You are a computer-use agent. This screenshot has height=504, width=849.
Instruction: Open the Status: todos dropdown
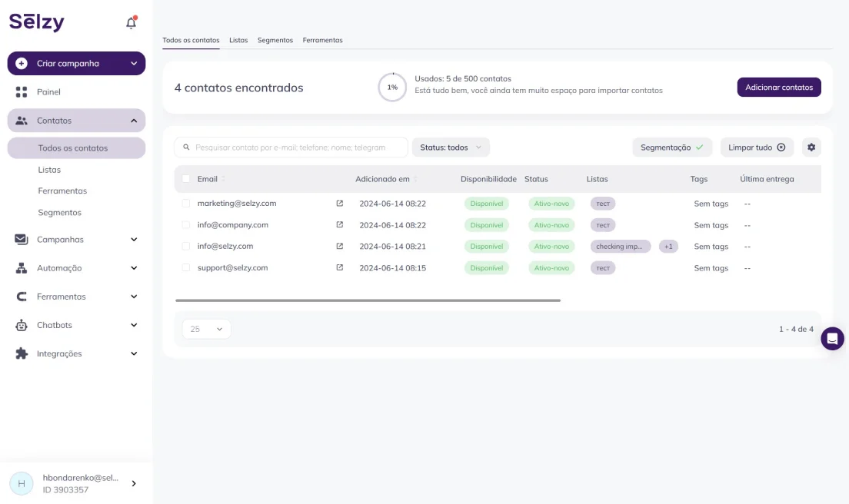(x=451, y=148)
